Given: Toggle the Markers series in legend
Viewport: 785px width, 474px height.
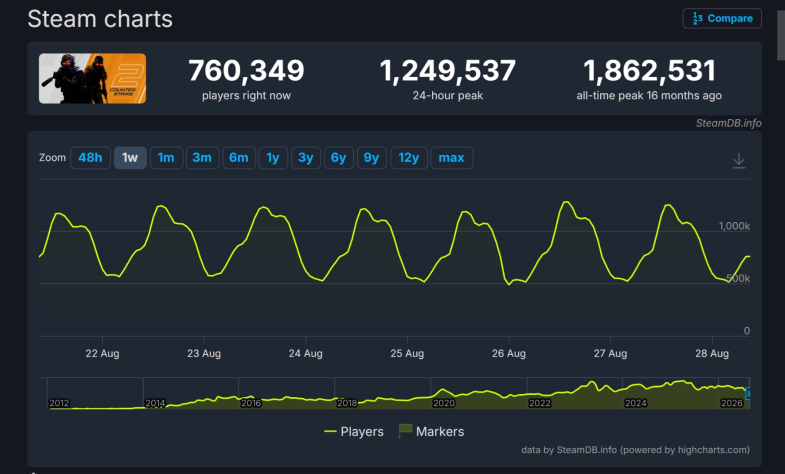Looking at the screenshot, I should (x=431, y=431).
